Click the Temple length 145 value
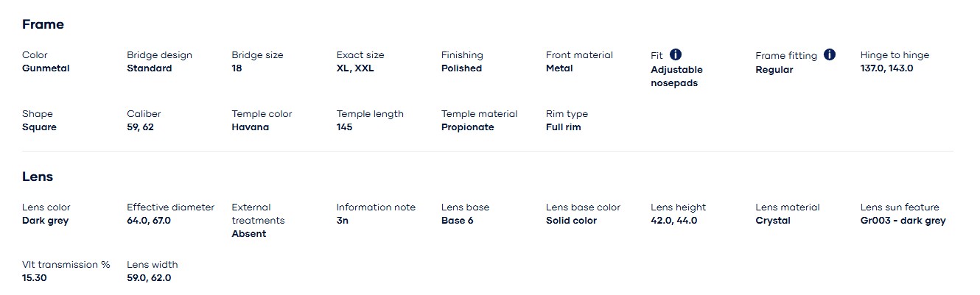The image size is (980, 295). click(x=344, y=127)
